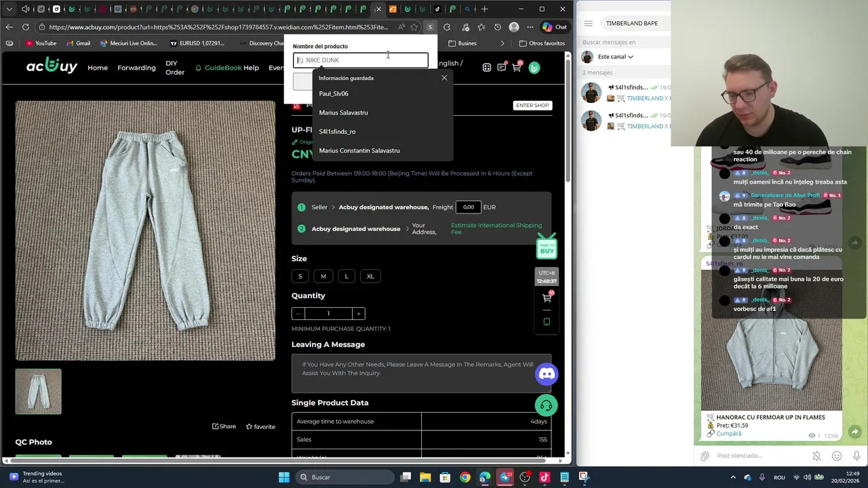Viewport: 868px width, 488px height.
Task: Open the Gmail bookmark
Action: pyautogui.click(x=78, y=43)
